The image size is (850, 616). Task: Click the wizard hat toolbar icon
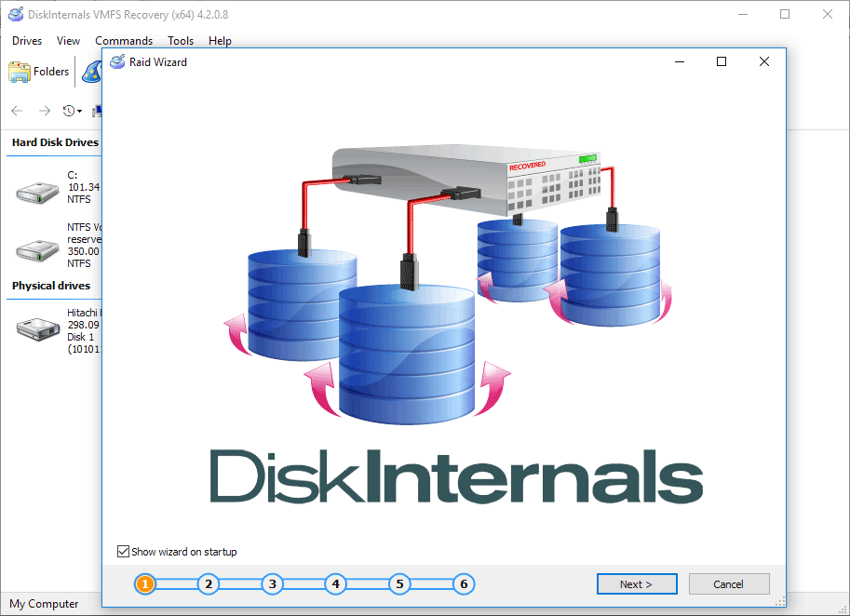91,72
